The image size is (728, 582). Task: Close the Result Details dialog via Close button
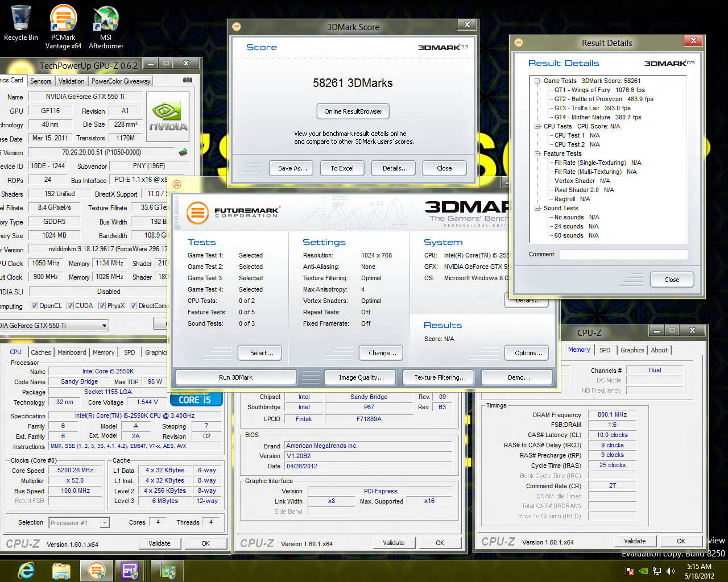click(672, 280)
